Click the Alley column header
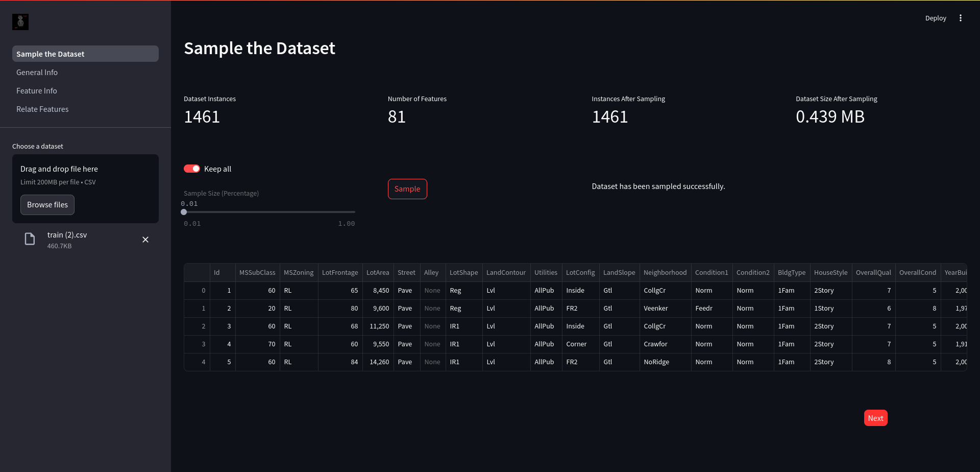The width and height of the screenshot is (980, 472). [x=433, y=272]
